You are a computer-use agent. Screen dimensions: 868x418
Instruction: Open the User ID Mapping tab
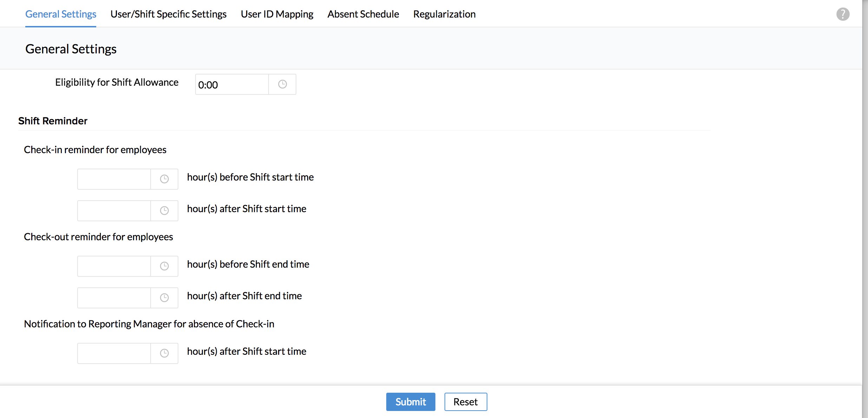pyautogui.click(x=277, y=14)
